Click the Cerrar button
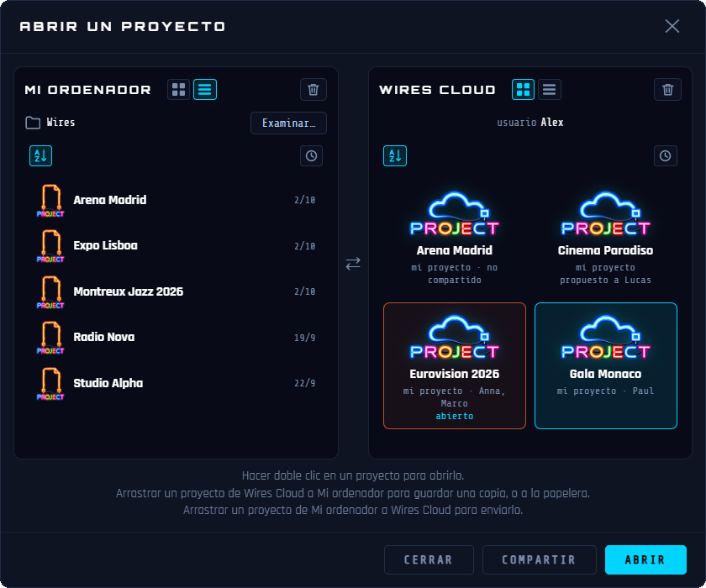Screen dimensions: 706x588 point(429,559)
